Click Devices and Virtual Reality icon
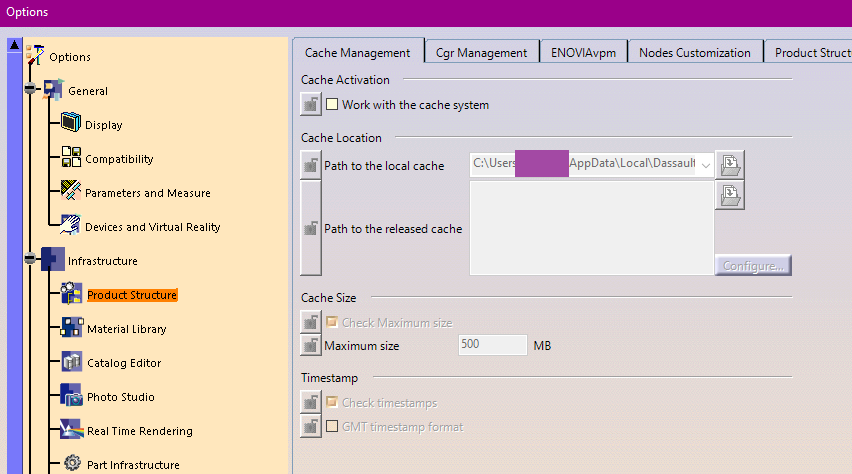 (71, 226)
